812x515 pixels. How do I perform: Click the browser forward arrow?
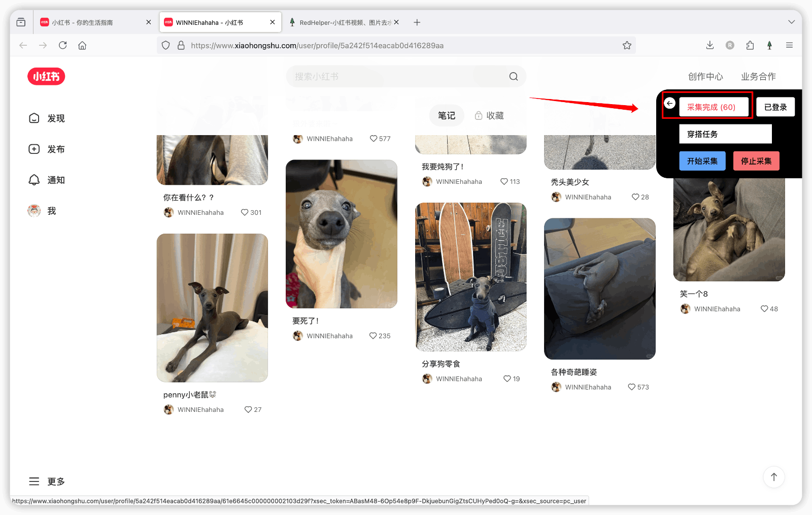(43, 45)
